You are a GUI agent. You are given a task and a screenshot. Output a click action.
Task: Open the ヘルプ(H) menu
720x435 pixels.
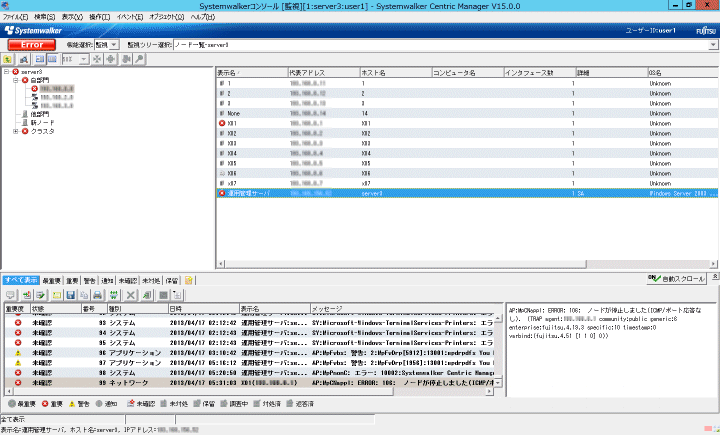click(x=202, y=17)
